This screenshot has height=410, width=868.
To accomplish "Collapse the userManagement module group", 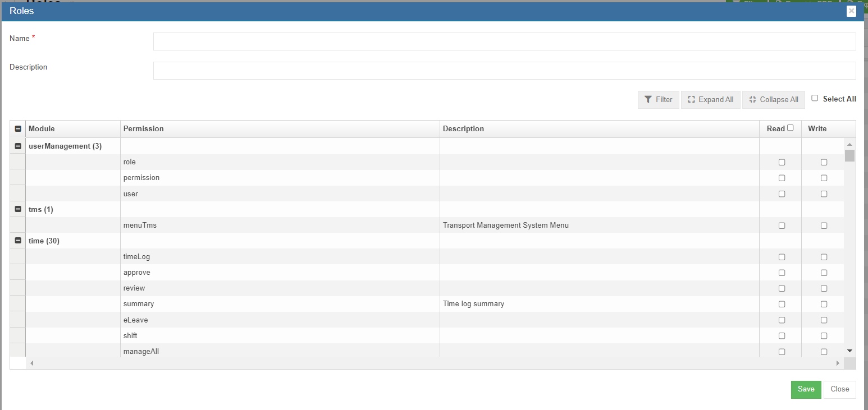I will [18, 146].
